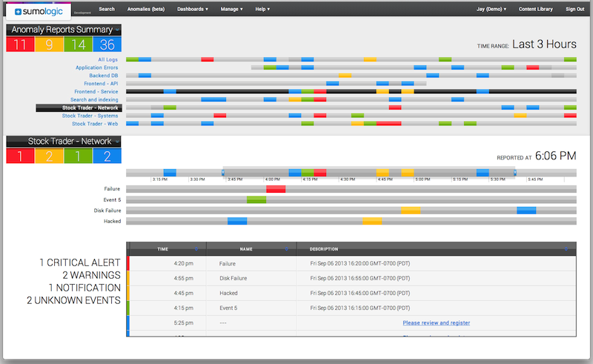Open the All Logs report link
The width and height of the screenshot is (593, 364).
107,59
